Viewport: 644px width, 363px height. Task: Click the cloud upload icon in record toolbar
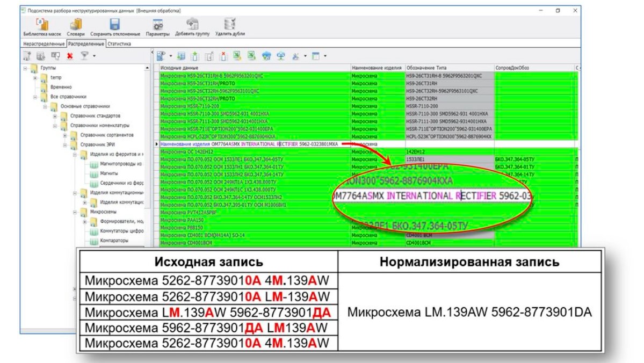tap(267, 54)
